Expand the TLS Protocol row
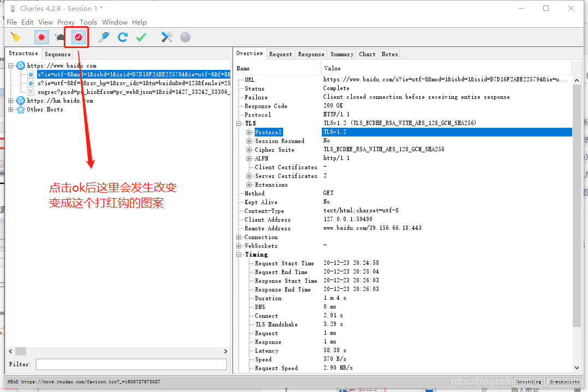 coord(249,132)
